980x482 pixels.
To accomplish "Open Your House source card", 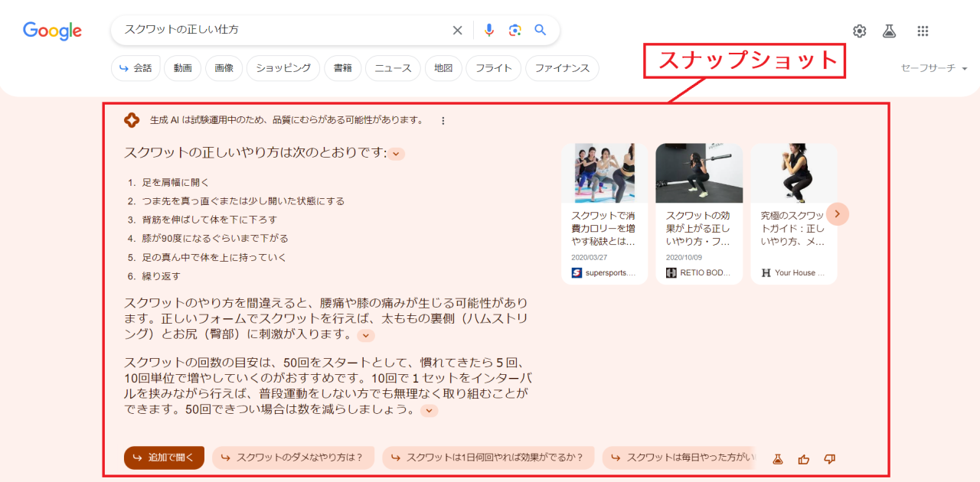I will coord(793,214).
